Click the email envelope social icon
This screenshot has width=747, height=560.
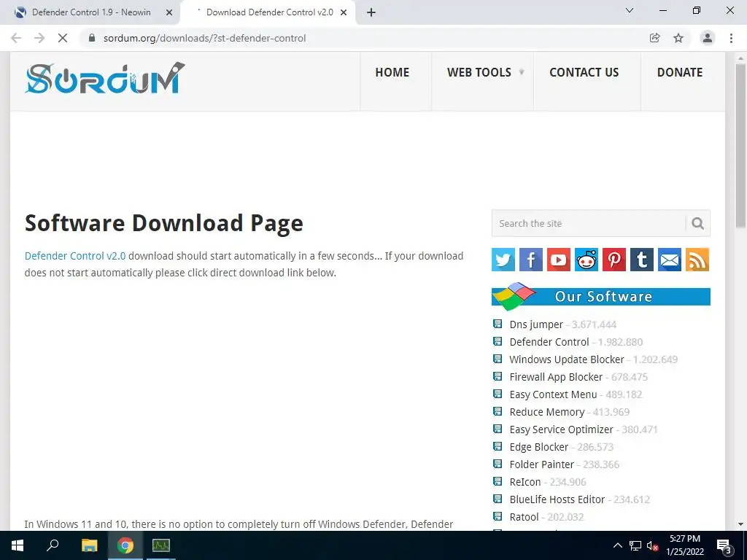tap(670, 260)
